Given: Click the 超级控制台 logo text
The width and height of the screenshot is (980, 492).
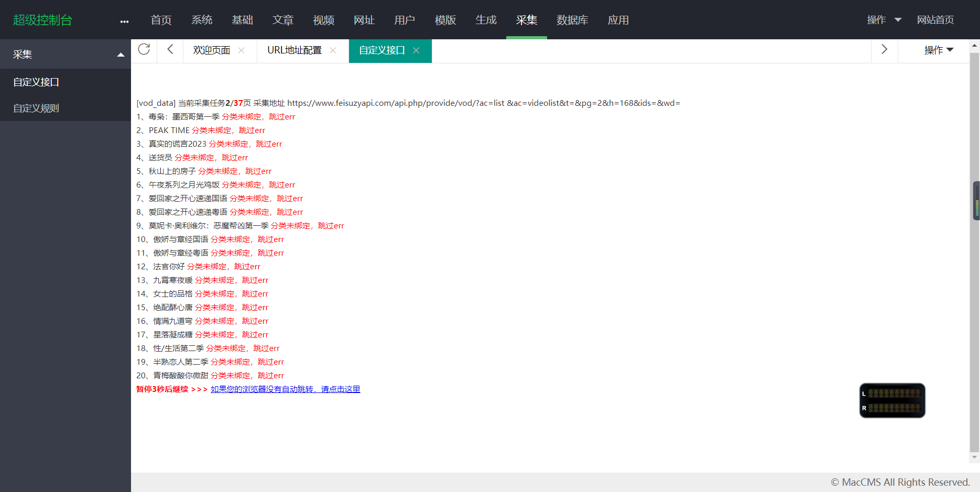Looking at the screenshot, I should tap(43, 19).
